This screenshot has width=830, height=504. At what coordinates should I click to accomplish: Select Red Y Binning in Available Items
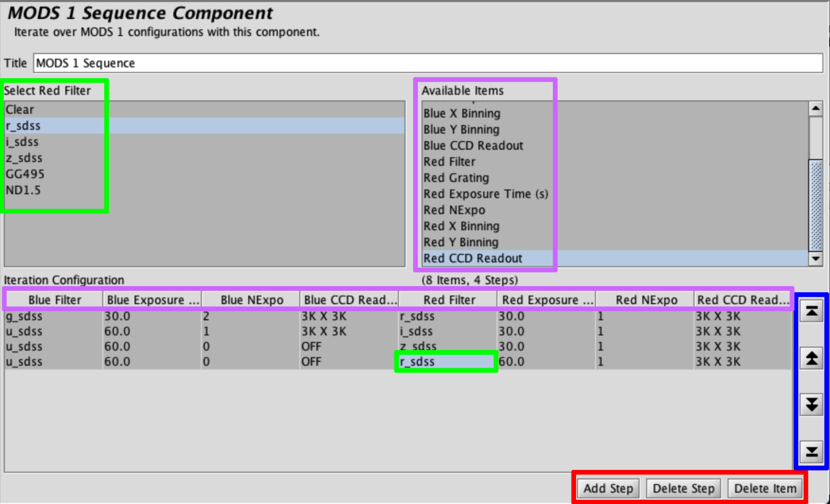(615, 242)
